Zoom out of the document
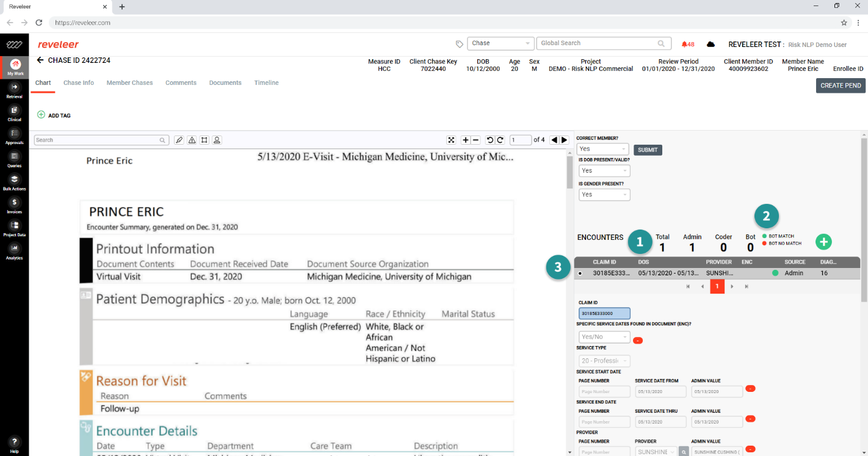The image size is (868, 456). pos(476,140)
